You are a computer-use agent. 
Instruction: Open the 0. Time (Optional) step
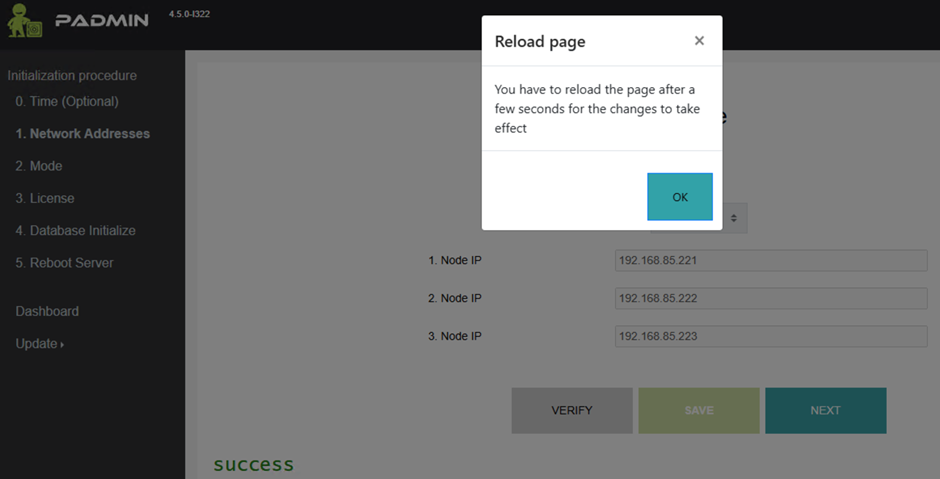(x=67, y=102)
